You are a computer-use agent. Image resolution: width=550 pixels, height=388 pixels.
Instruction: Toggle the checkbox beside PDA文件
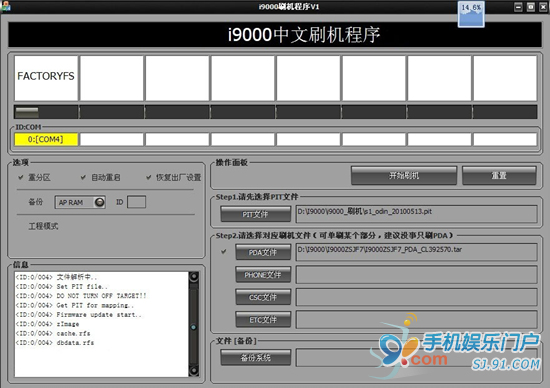coord(223,252)
